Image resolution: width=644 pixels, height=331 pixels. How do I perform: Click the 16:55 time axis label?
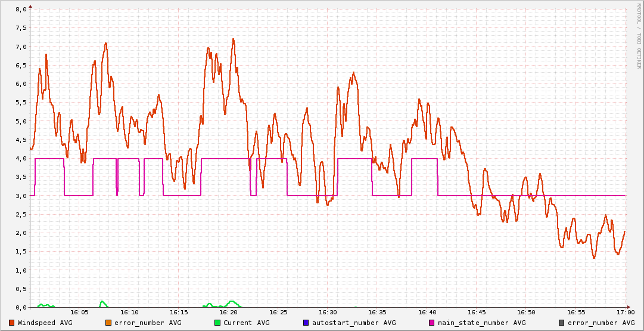(x=576, y=312)
